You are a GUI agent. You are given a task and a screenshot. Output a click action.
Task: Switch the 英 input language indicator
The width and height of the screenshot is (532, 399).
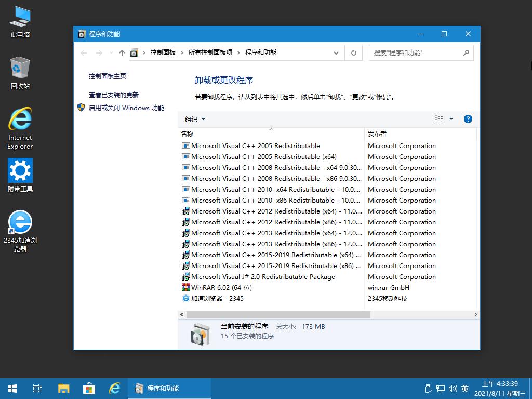click(465, 389)
